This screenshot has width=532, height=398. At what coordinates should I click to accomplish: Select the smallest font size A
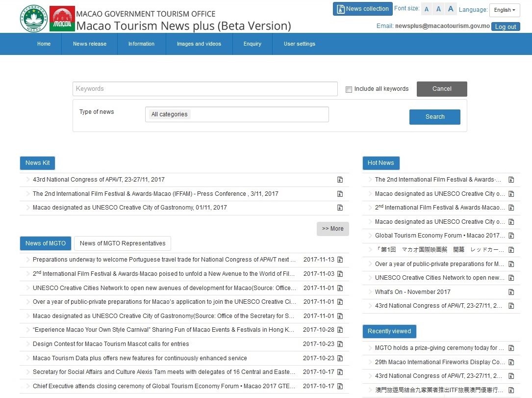click(x=427, y=9)
